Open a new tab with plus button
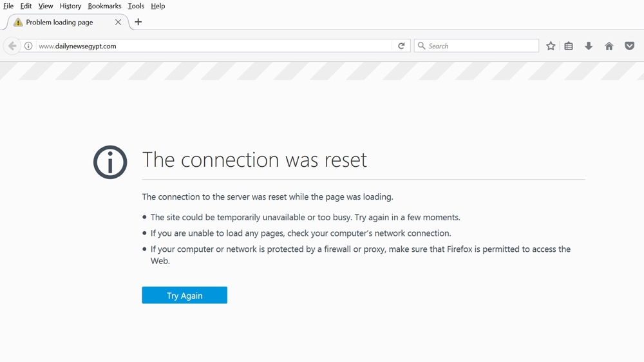The height and width of the screenshot is (362, 644). (138, 22)
